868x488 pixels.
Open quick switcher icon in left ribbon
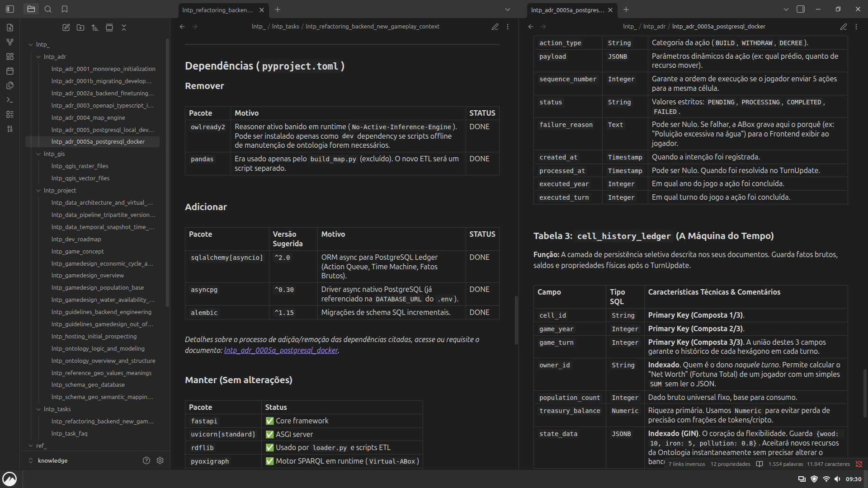[10, 28]
